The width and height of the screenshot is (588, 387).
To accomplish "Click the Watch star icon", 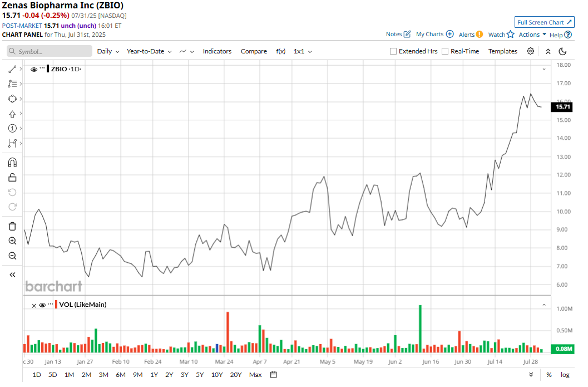I will (x=510, y=34).
